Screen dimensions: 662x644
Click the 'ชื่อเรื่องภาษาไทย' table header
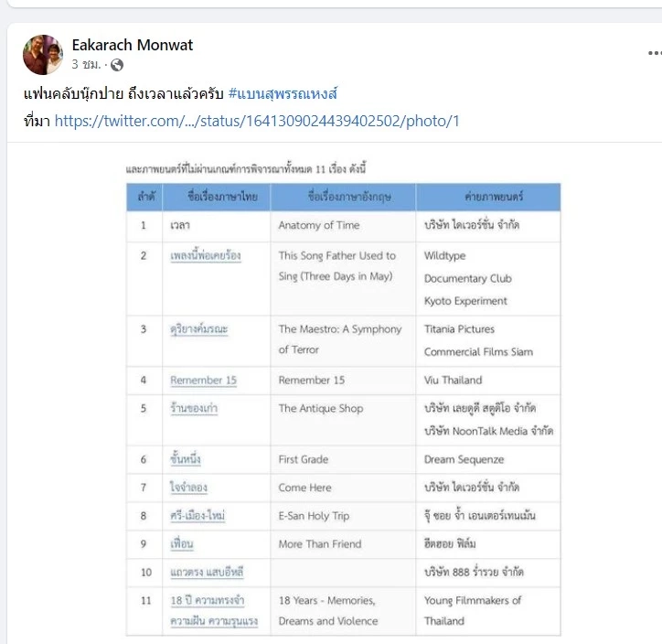[217, 197]
